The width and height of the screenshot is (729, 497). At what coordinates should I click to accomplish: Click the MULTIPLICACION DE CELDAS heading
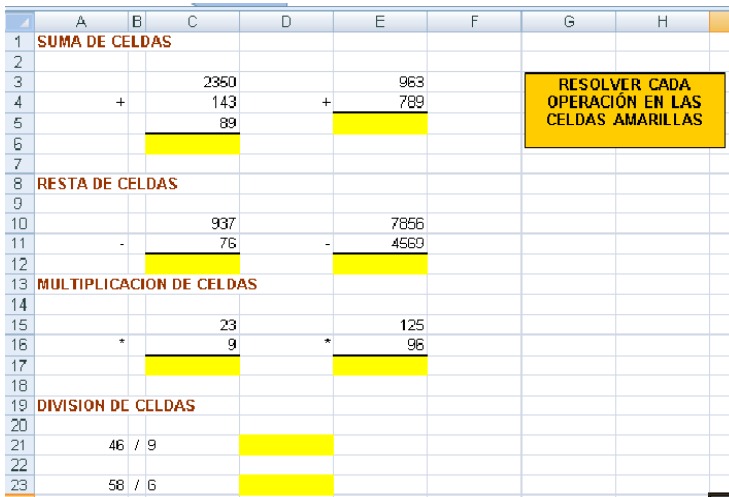pos(146,284)
